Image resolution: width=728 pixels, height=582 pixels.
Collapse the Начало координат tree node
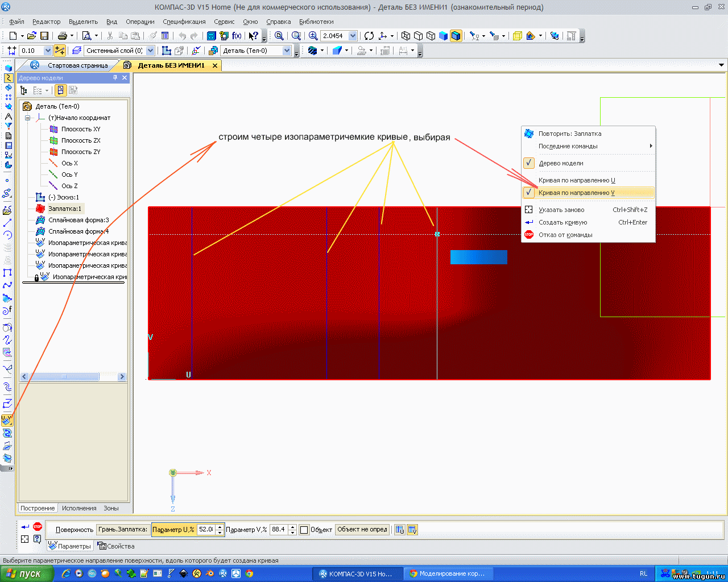pos(27,118)
